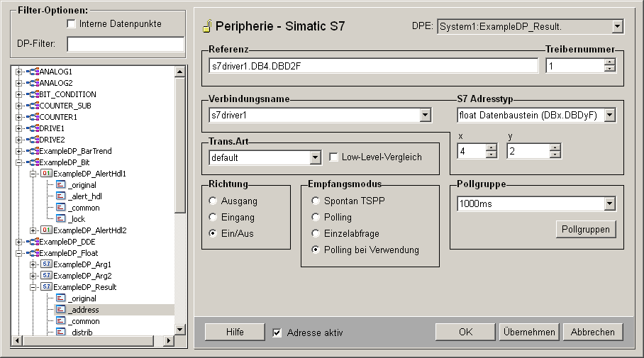Screen dimensions: 644x358
Task: Click the Abbrechen button
Action: pos(593,332)
